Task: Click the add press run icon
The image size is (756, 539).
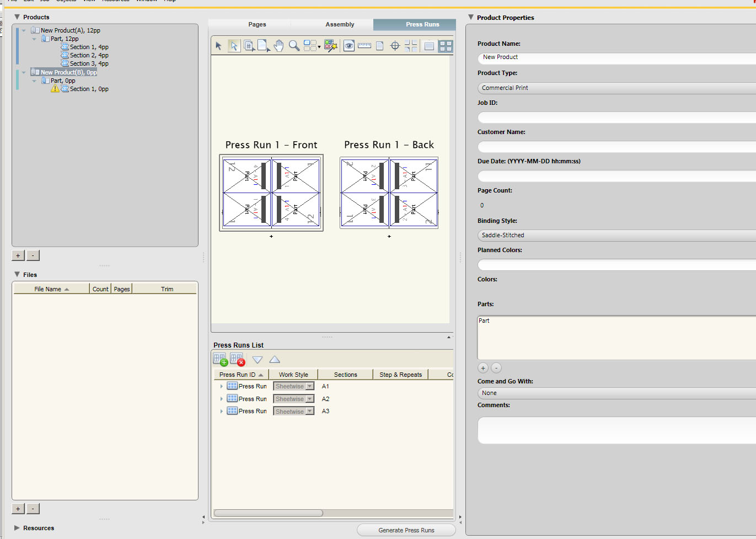Action: coord(220,360)
